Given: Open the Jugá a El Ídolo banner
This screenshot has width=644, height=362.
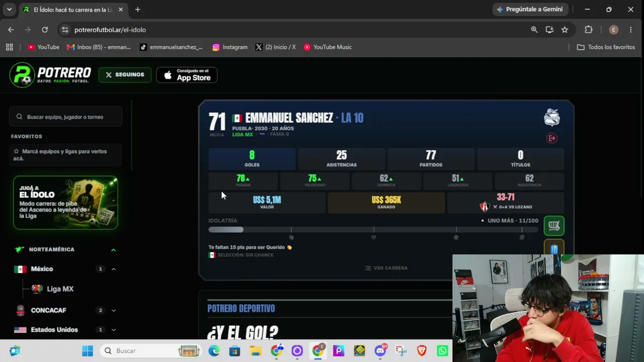Looking at the screenshot, I should (65, 203).
